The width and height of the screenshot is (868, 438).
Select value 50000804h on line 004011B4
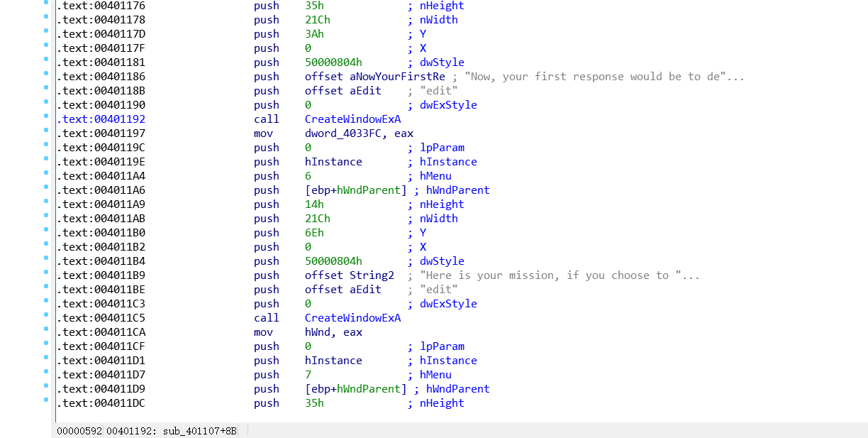click(x=333, y=261)
